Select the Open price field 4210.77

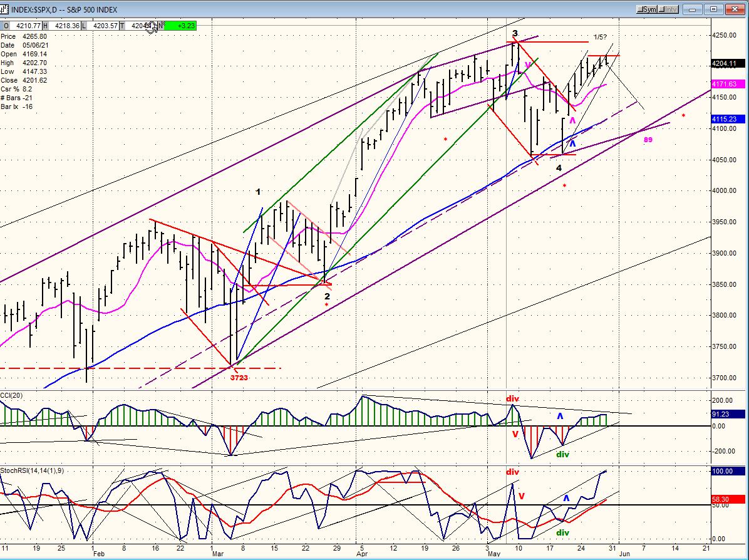[x=28, y=26]
